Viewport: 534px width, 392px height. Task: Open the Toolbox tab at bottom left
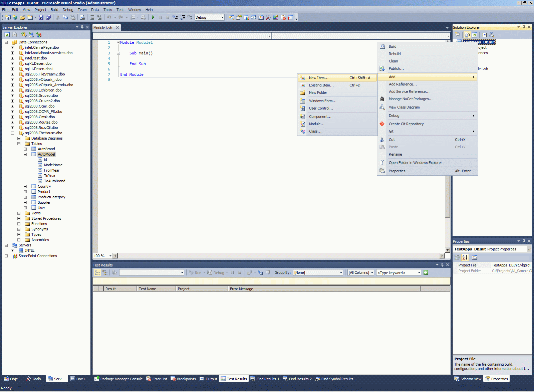click(35, 379)
